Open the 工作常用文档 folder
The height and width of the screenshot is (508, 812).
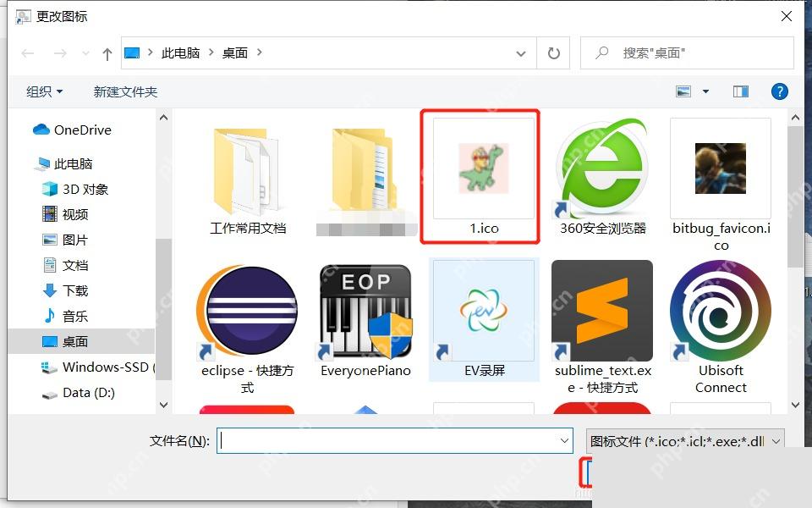248,172
